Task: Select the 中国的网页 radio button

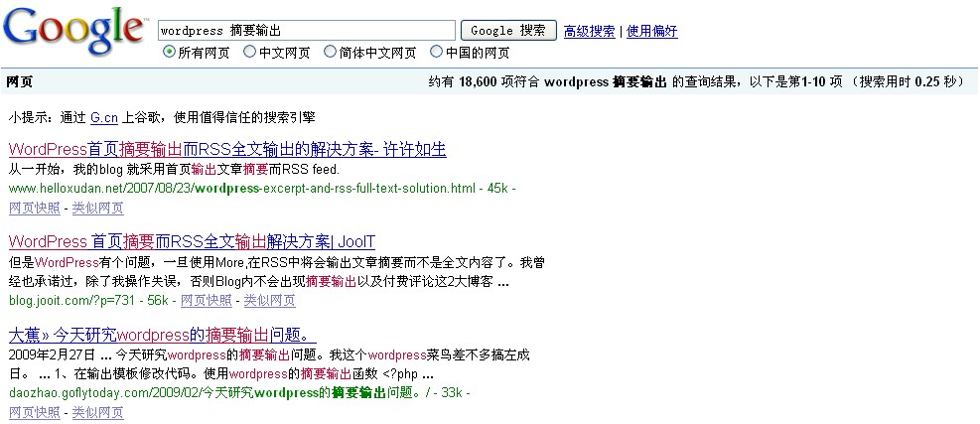Action: 436,53
